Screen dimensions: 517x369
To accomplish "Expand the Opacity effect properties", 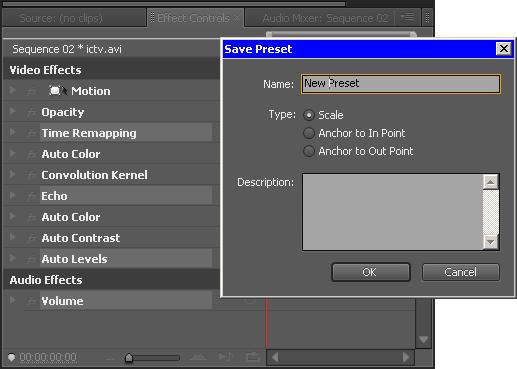I will (x=13, y=111).
